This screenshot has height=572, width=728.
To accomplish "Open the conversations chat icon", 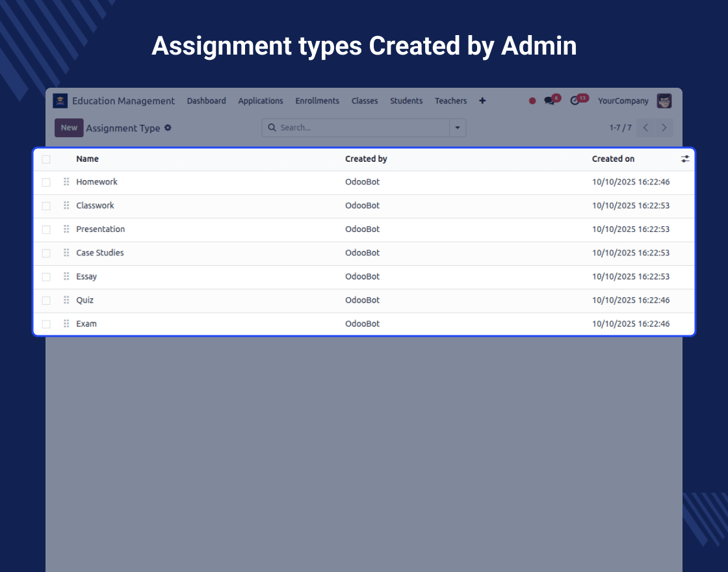I will (550, 101).
